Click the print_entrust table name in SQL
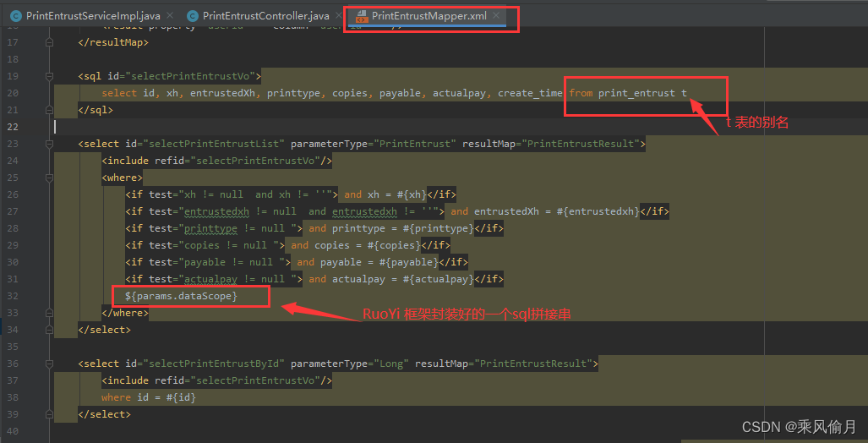The image size is (868, 443). pyautogui.click(x=636, y=93)
